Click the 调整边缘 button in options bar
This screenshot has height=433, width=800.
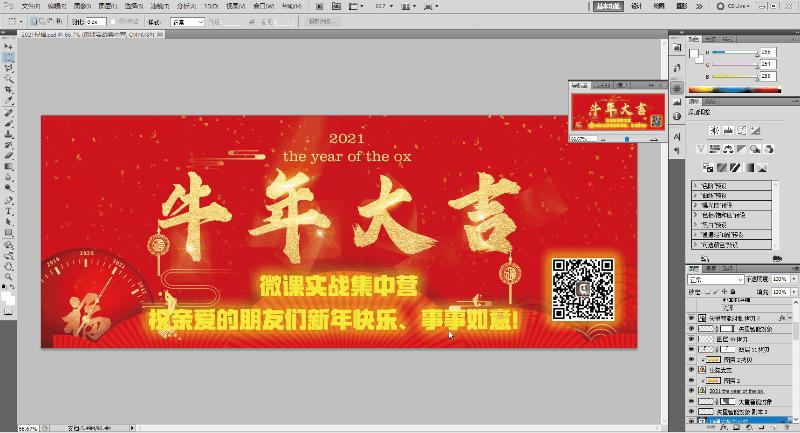click(x=321, y=22)
